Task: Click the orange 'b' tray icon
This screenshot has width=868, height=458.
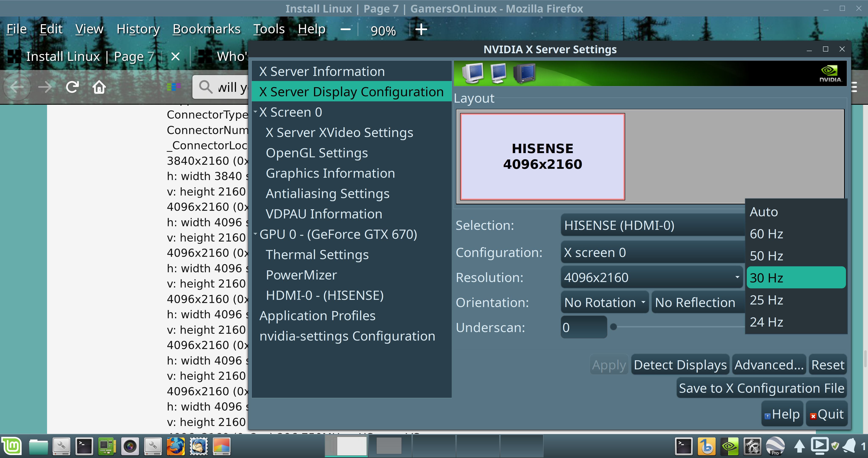Action: (706, 447)
